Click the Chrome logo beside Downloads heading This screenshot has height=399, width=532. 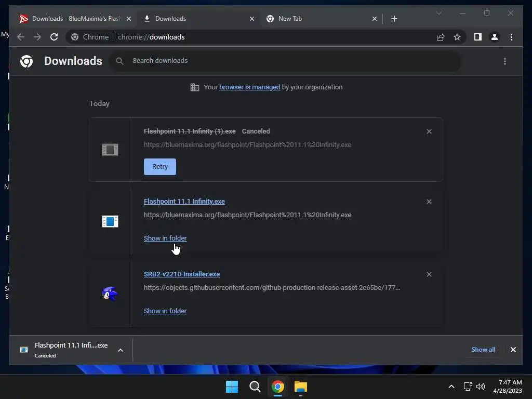[x=26, y=61]
